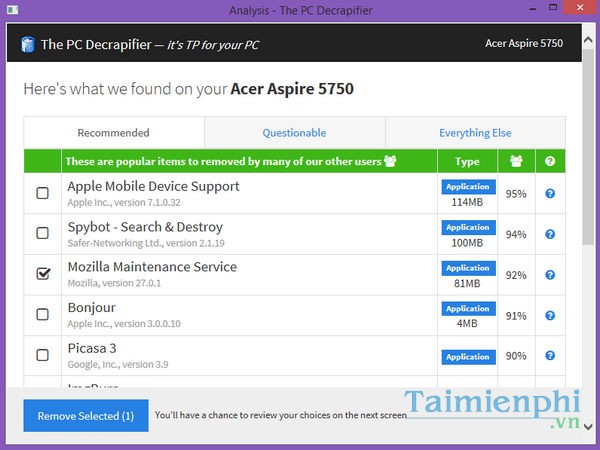Tick the Bonjour checkbox
This screenshot has width=600, height=450.
click(43, 315)
